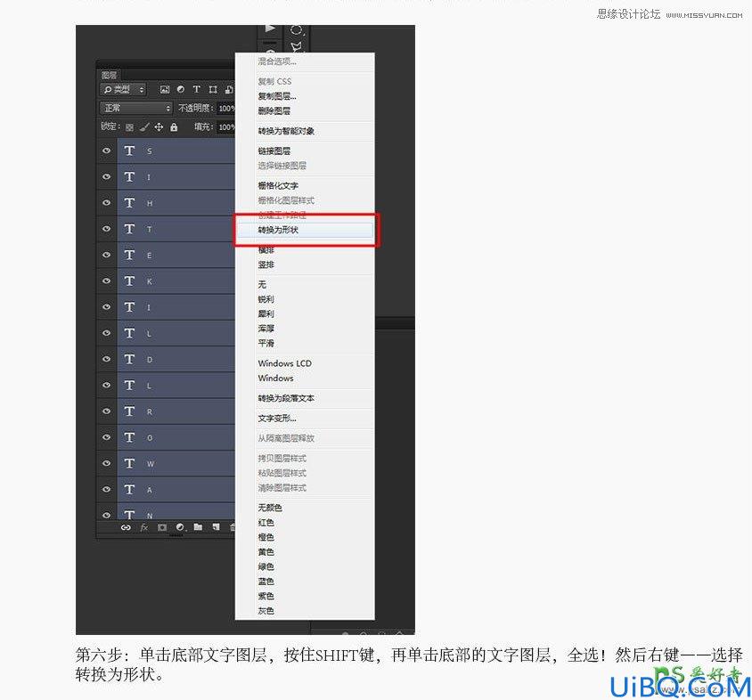Hide the S text layer
The image size is (752, 700).
click(x=106, y=151)
